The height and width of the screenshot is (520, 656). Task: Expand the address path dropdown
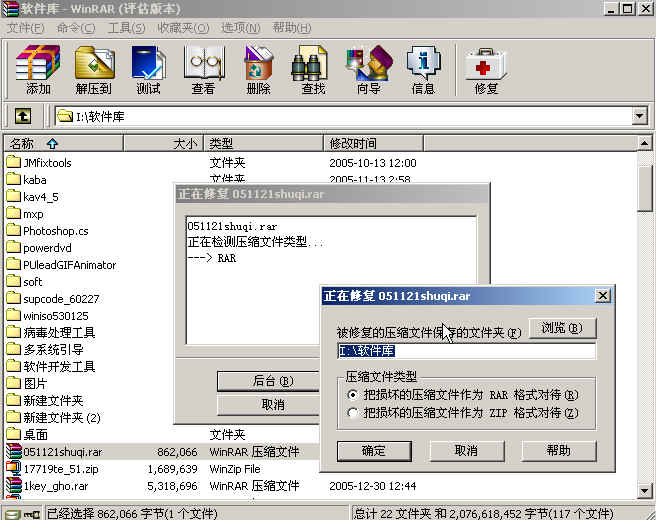(x=639, y=116)
